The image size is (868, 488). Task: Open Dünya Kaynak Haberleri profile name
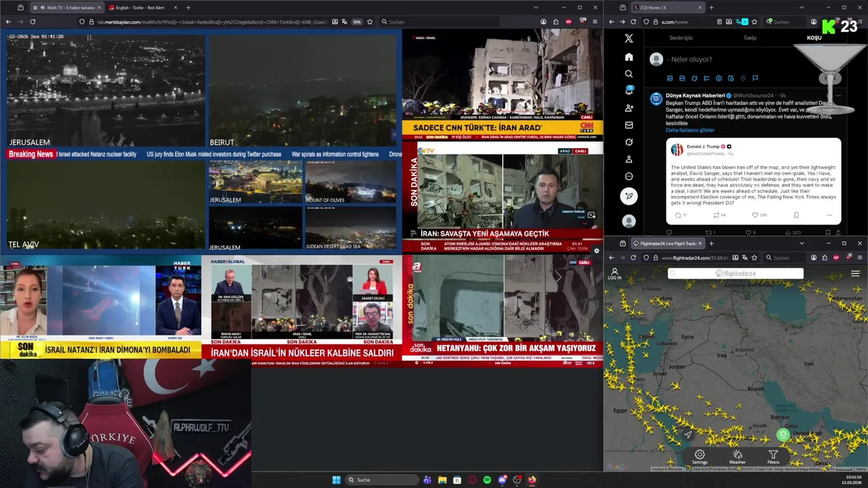[695, 96]
